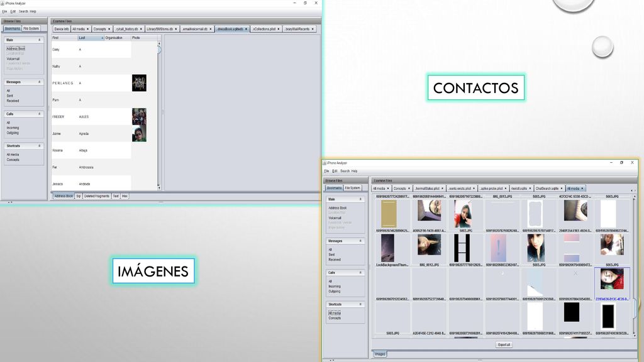Screen dimensions: 644x362
Task: Collapse the Shortcuts panel in Address Book window
Action: tap(40, 146)
